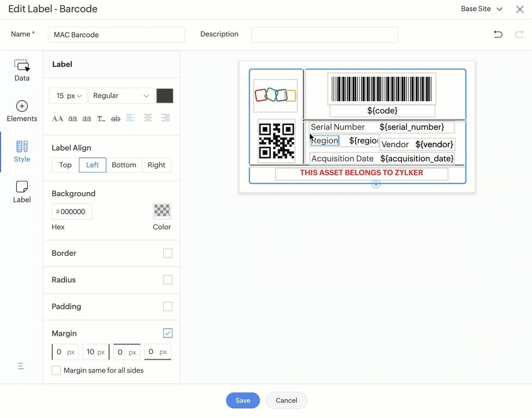
Task: Select the Bottom label align option
Action: point(123,165)
